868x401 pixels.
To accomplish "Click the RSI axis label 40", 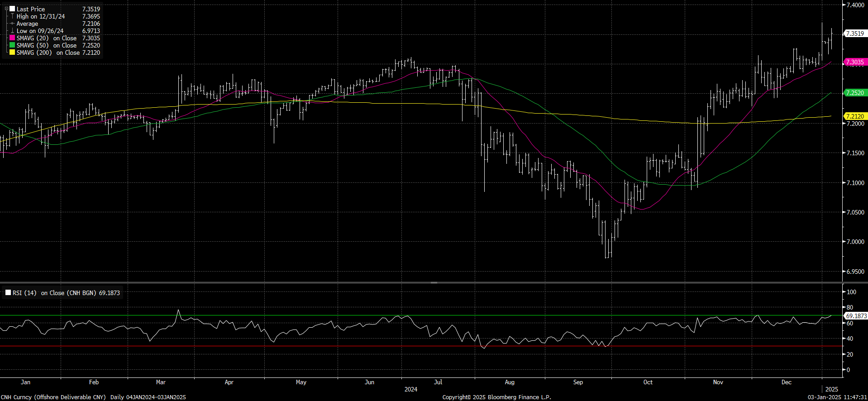I will [850, 339].
